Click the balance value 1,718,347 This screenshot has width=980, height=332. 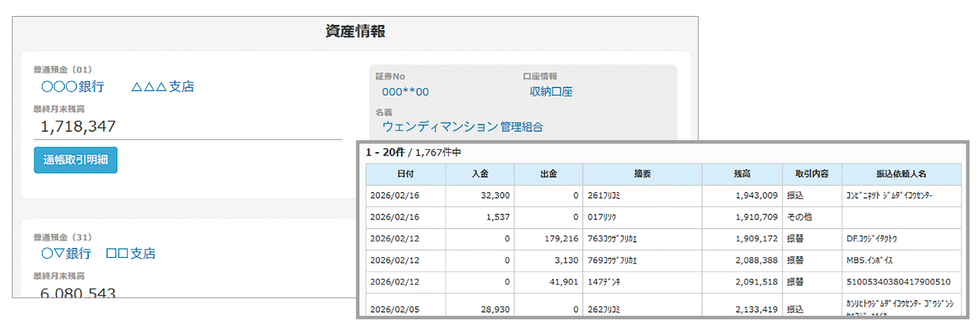click(78, 126)
